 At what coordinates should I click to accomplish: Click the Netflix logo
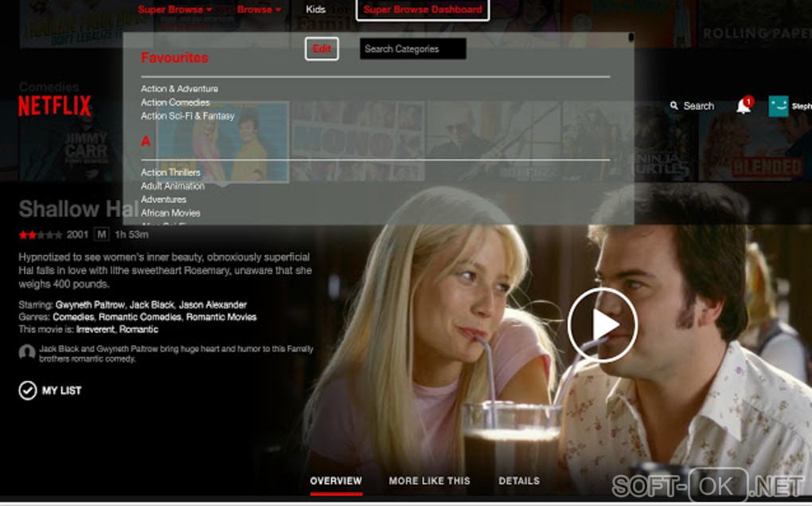click(54, 106)
